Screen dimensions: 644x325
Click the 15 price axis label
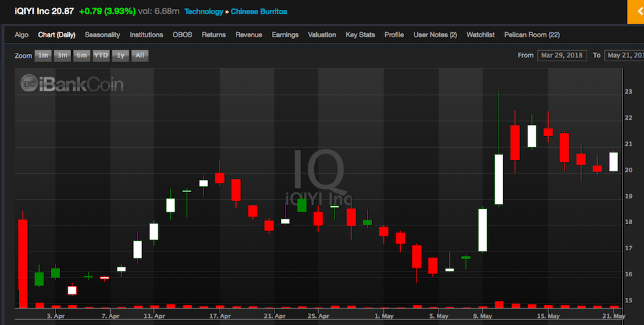pos(628,300)
